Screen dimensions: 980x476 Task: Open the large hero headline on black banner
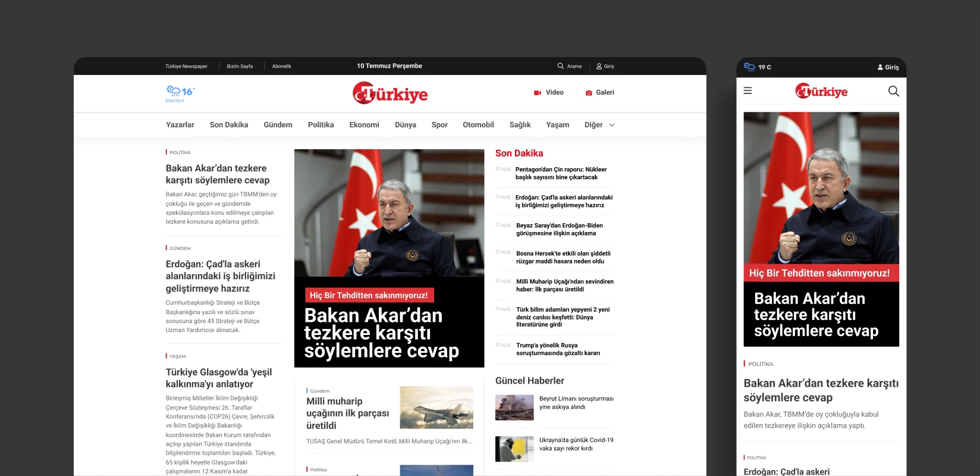381,333
